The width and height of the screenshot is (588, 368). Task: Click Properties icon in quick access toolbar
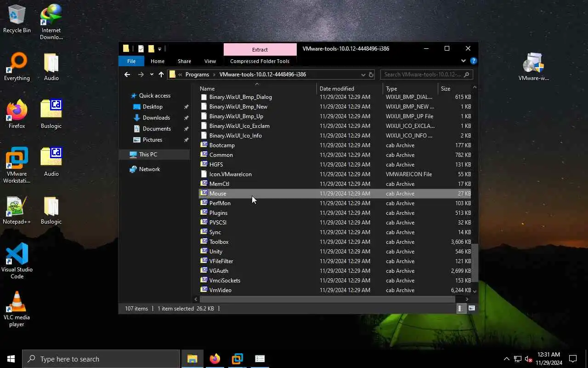click(141, 49)
